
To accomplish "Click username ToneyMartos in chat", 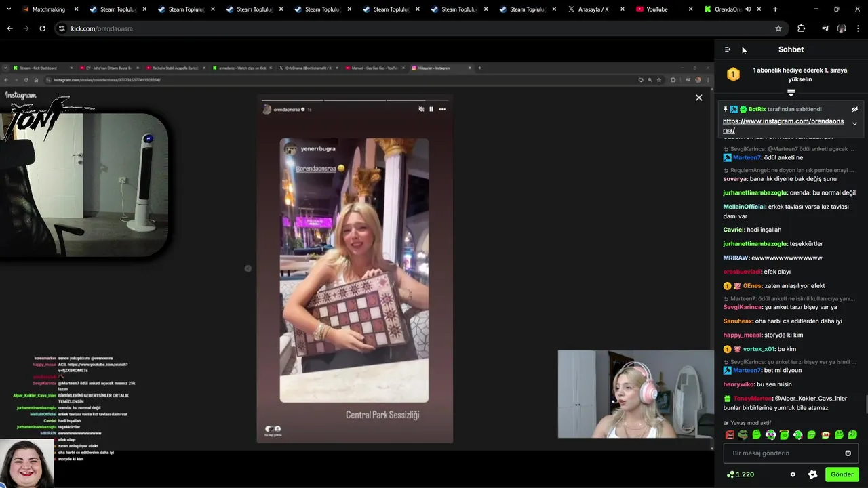I will point(753,399).
